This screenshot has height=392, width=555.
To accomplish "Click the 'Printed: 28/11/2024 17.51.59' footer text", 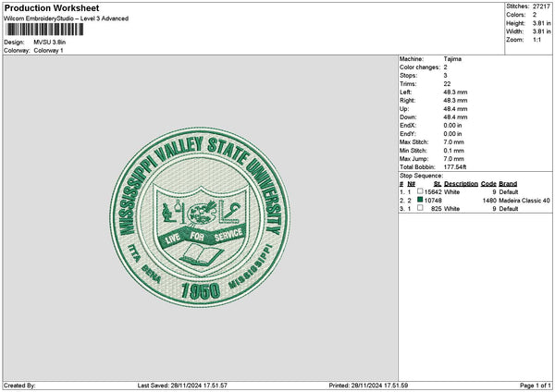I will point(368,386).
